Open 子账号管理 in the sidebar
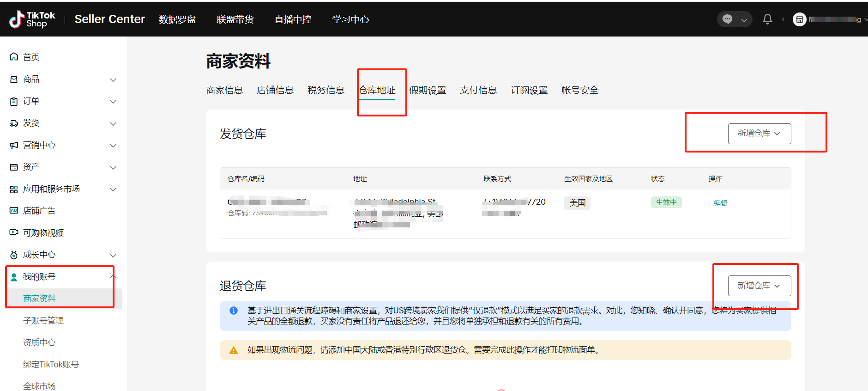The height and width of the screenshot is (391, 868). click(43, 320)
